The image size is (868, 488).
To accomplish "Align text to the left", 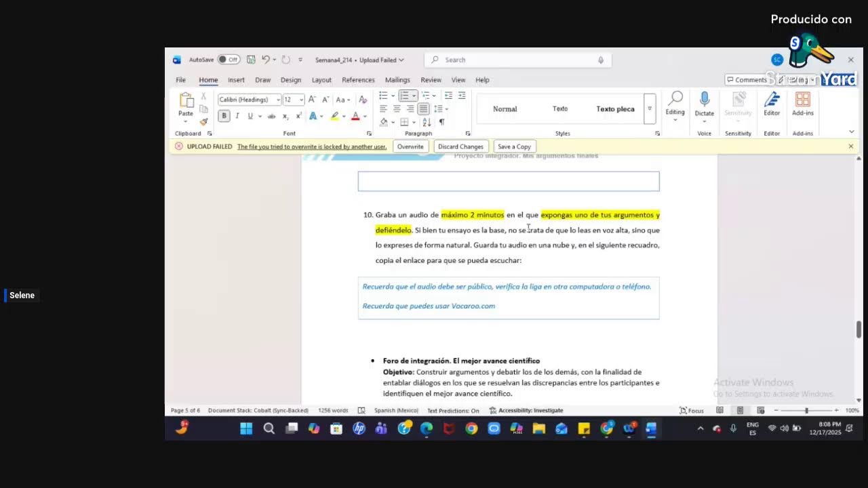I will pos(383,108).
